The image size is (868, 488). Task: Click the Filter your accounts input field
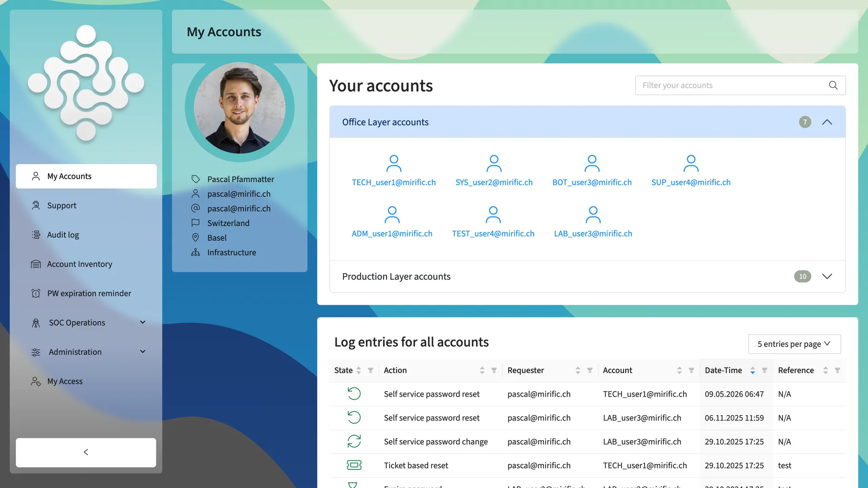pos(740,85)
